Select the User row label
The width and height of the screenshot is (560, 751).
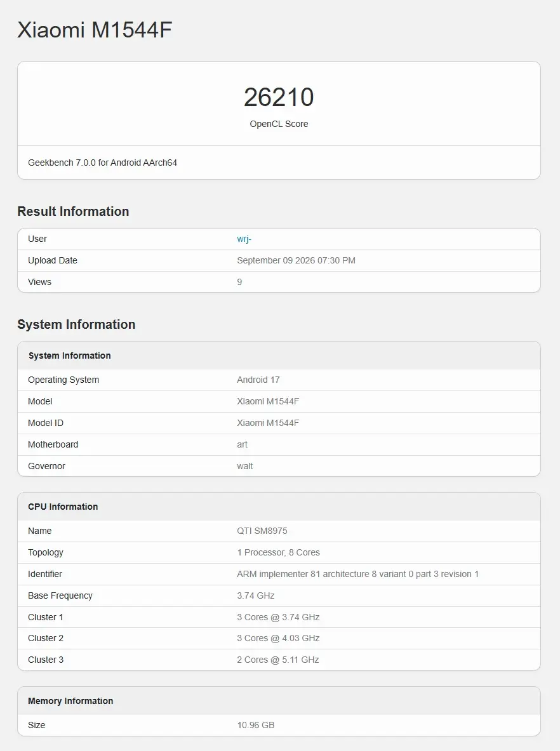[37, 239]
